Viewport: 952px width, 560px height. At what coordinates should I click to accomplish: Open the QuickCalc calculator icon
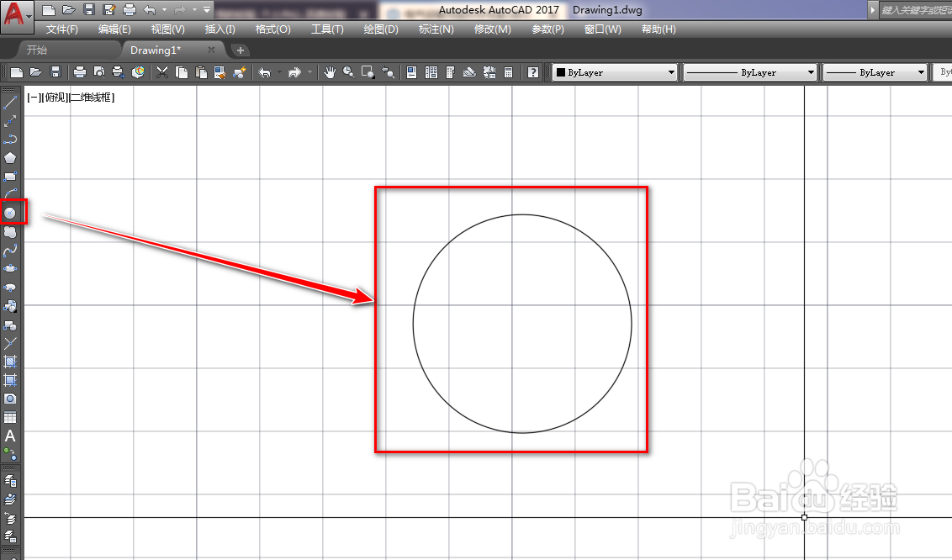click(x=509, y=72)
